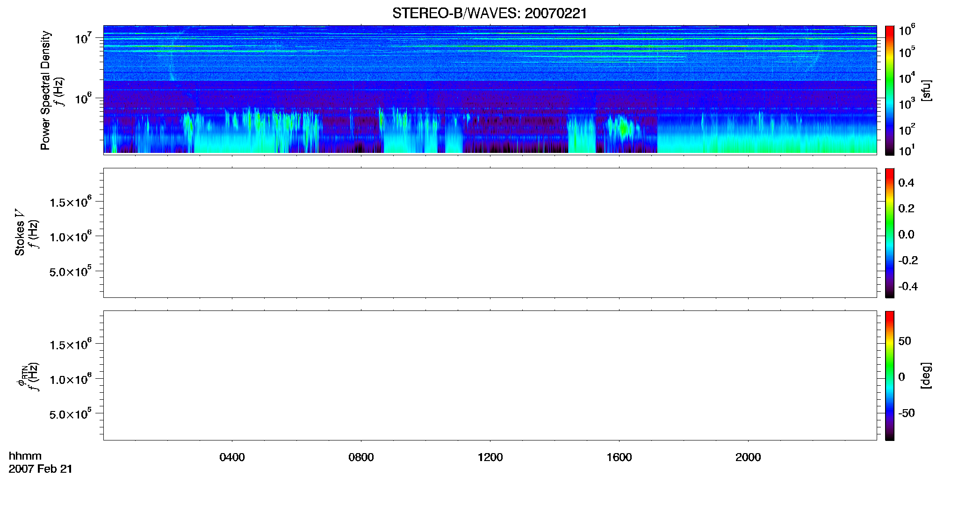980x505 pixels.
Task: Click the Power Spectral Density axis label
Action: coord(45,90)
